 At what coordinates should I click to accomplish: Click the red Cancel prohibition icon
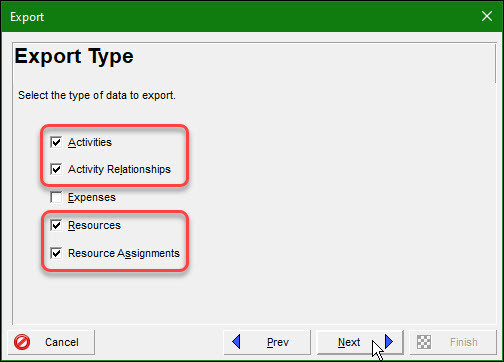[22, 342]
